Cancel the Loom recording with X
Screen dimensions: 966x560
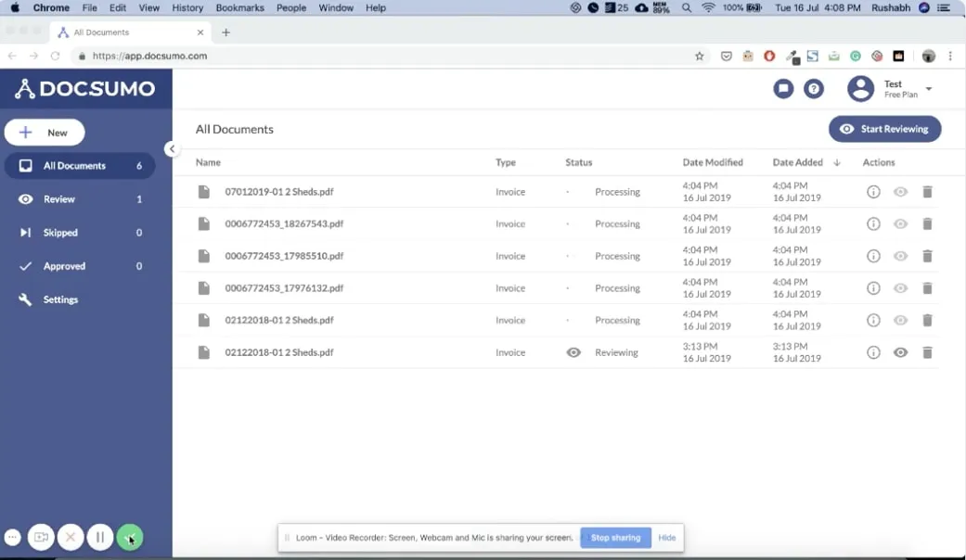coord(71,537)
